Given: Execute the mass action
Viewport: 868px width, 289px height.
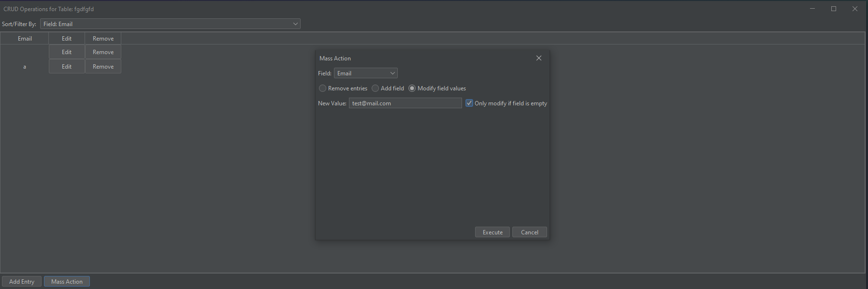Looking at the screenshot, I should click(492, 232).
